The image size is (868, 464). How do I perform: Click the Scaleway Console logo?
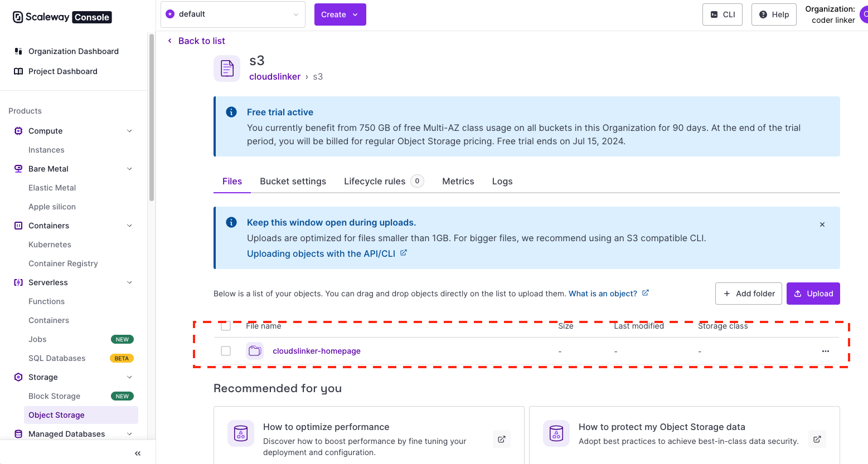click(x=62, y=17)
